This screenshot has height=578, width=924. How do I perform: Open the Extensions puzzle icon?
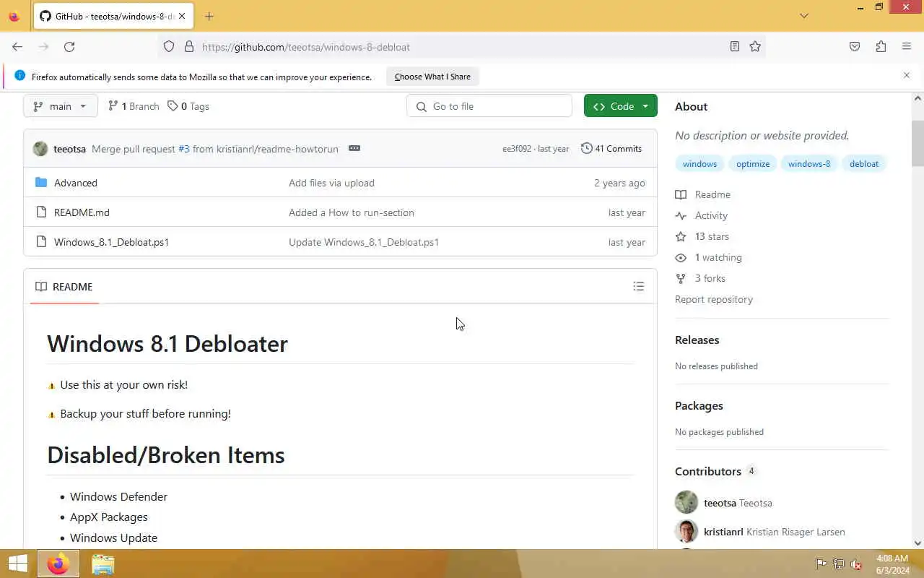[x=881, y=46]
